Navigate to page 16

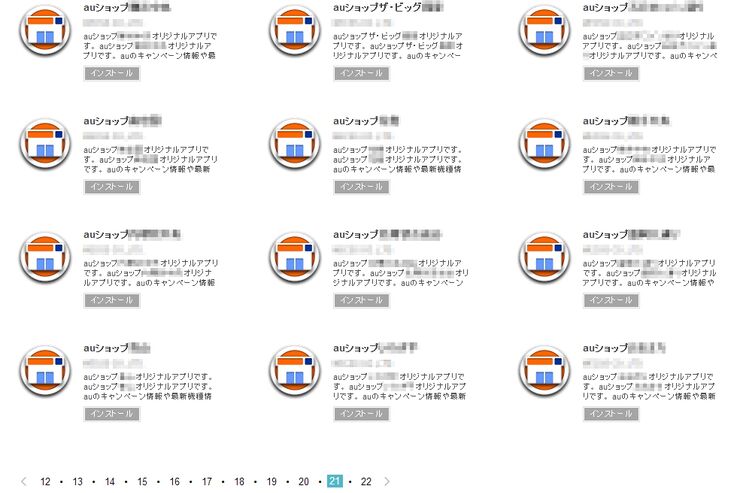175,482
